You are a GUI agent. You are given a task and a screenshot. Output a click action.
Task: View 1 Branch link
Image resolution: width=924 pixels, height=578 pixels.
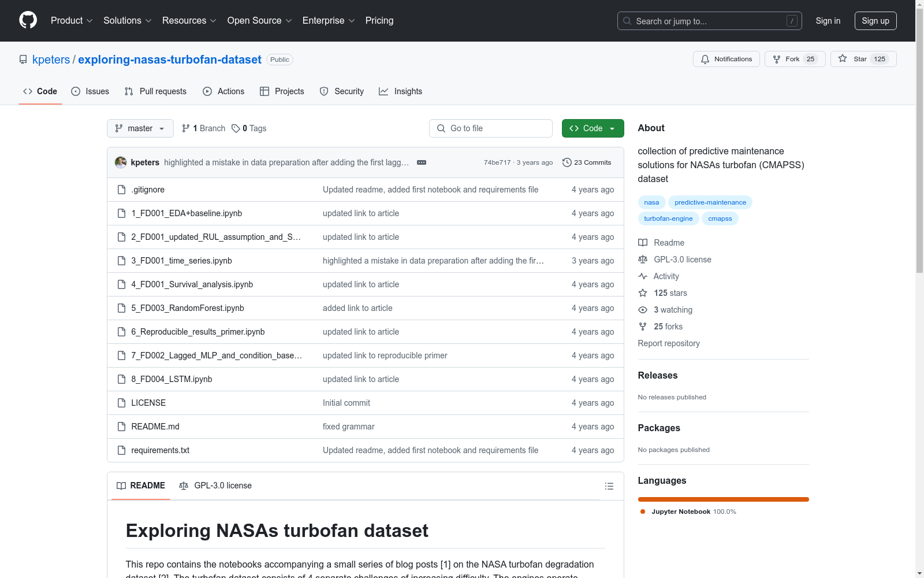(203, 128)
